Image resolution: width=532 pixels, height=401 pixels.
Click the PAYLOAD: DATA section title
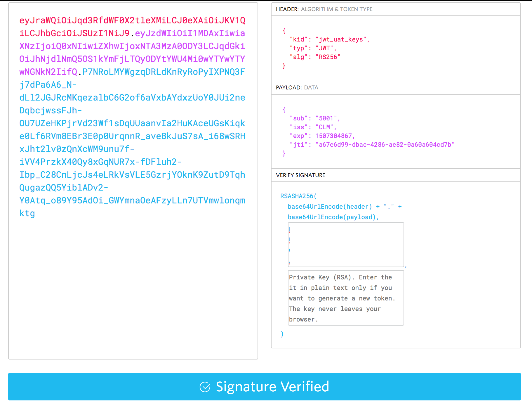297,87
